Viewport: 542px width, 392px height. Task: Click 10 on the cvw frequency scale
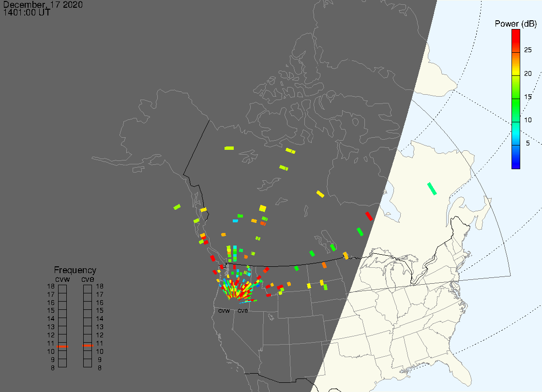(x=51, y=351)
